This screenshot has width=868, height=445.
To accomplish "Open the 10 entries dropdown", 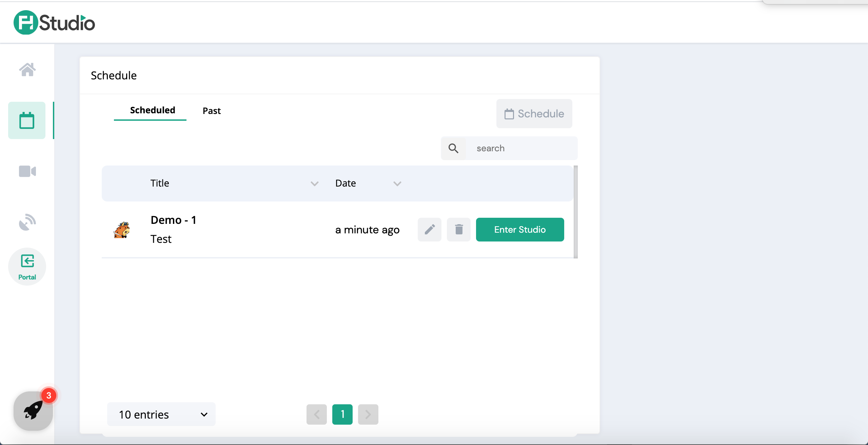I will 161,414.
